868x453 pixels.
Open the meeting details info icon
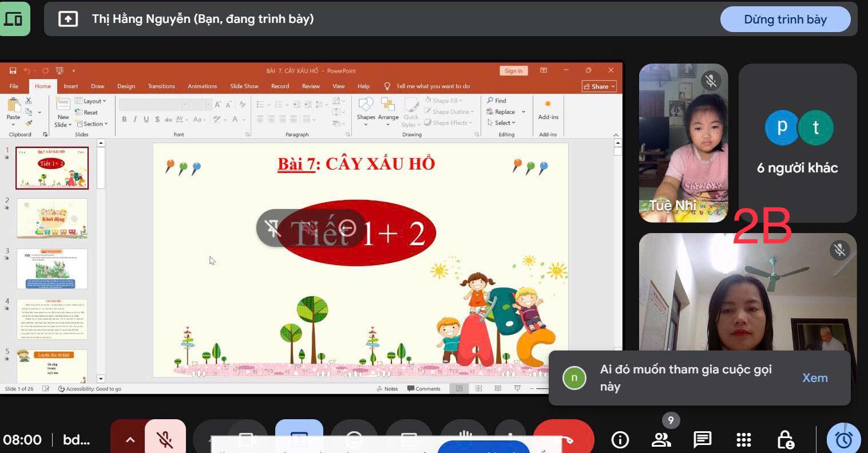(x=620, y=439)
